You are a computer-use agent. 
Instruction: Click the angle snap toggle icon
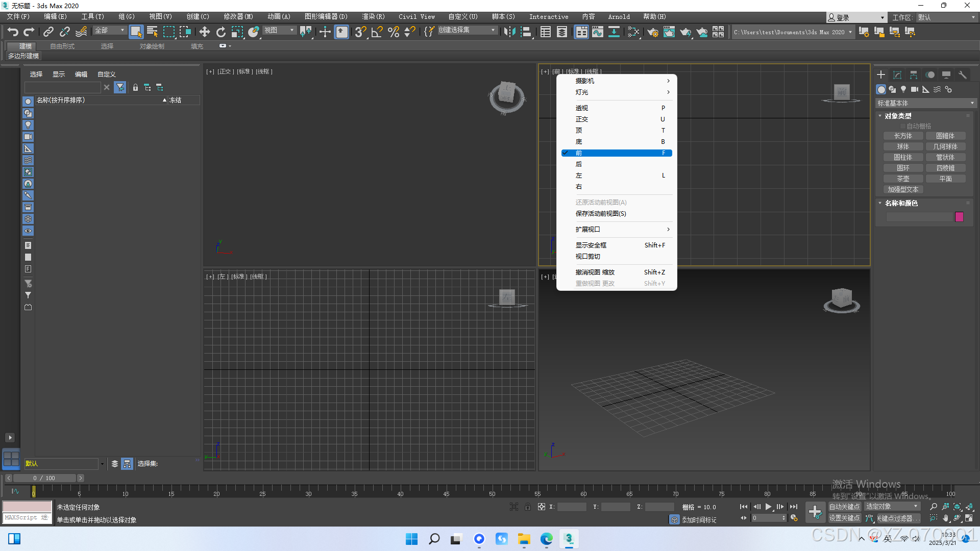[x=377, y=32]
